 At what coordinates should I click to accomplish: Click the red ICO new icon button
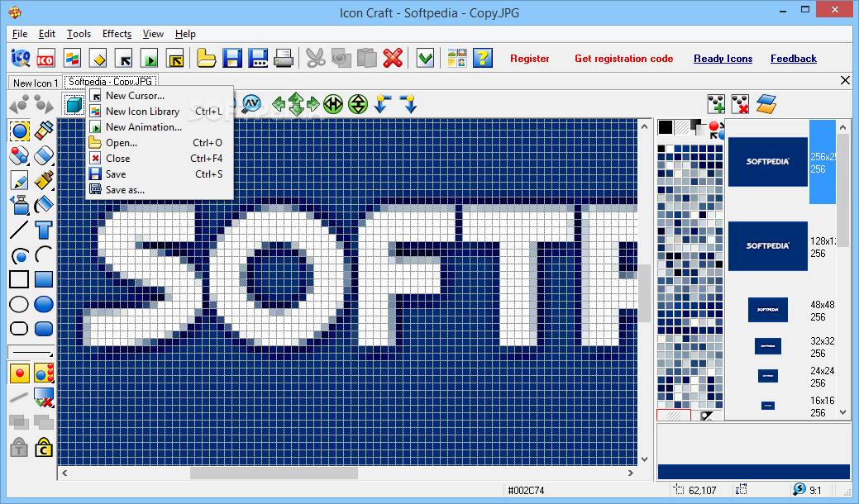click(x=45, y=58)
